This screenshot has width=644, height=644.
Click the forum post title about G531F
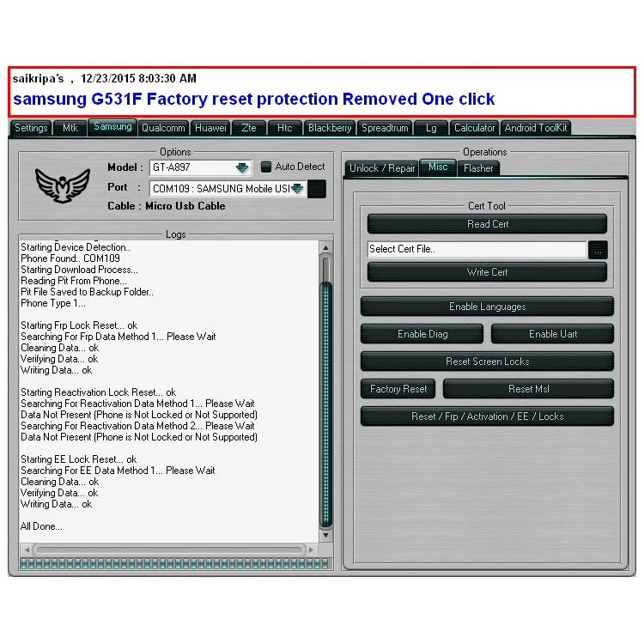click(x=254, y=99)
